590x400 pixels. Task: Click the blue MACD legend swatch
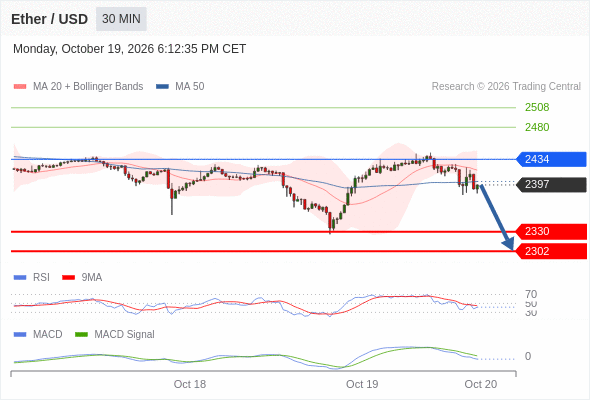(x=20, y=335)
